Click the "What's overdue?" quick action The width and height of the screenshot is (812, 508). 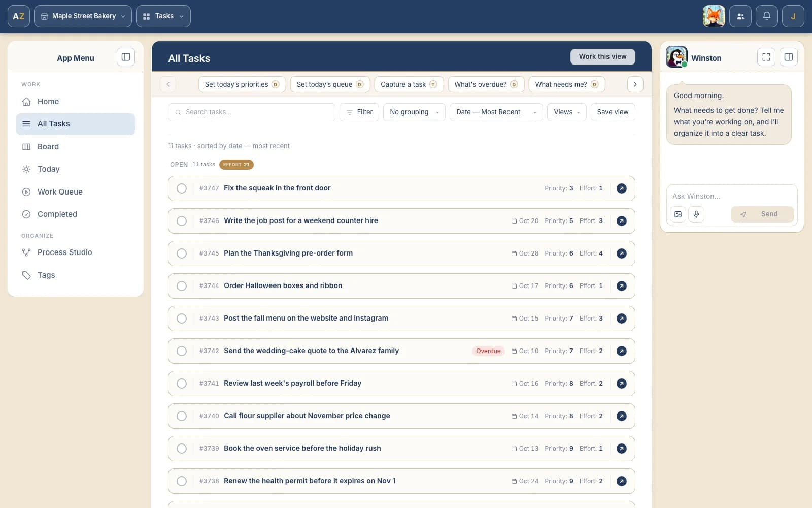click(x=486, y=84)
